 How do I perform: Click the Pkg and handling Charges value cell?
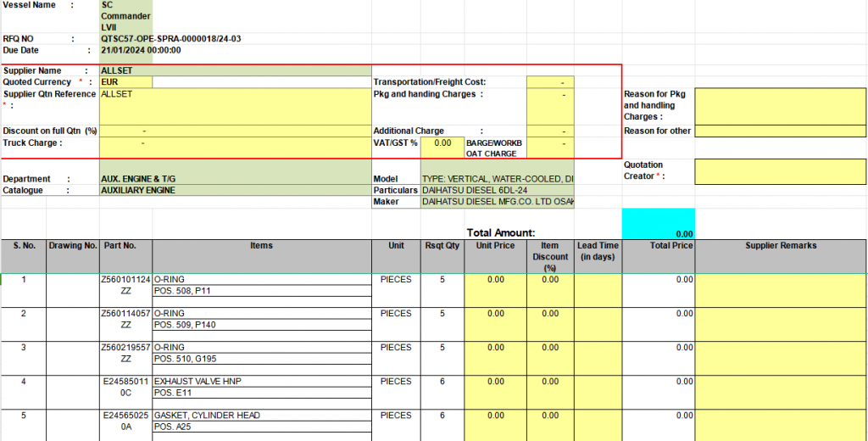tap(550, 105)
